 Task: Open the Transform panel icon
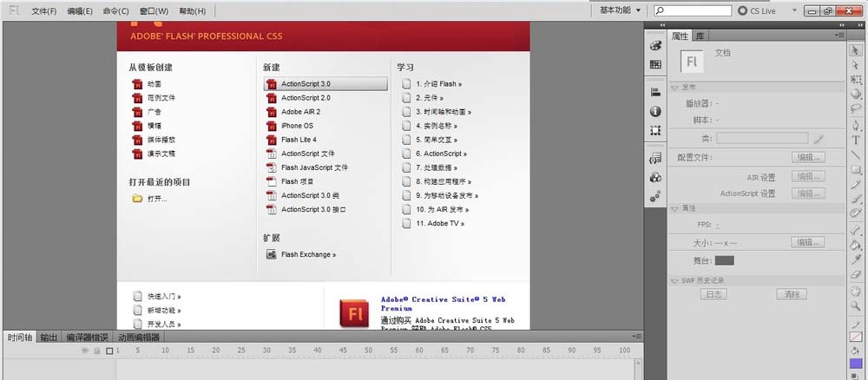[x=655, y=130]
